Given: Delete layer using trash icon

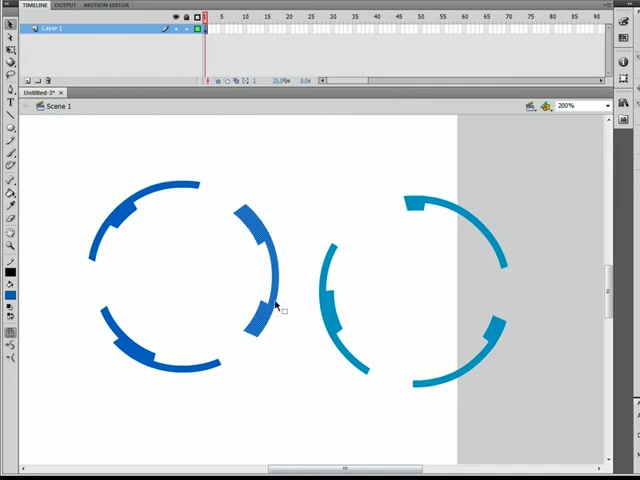Looking at the screenshot, I should (48, 81).
